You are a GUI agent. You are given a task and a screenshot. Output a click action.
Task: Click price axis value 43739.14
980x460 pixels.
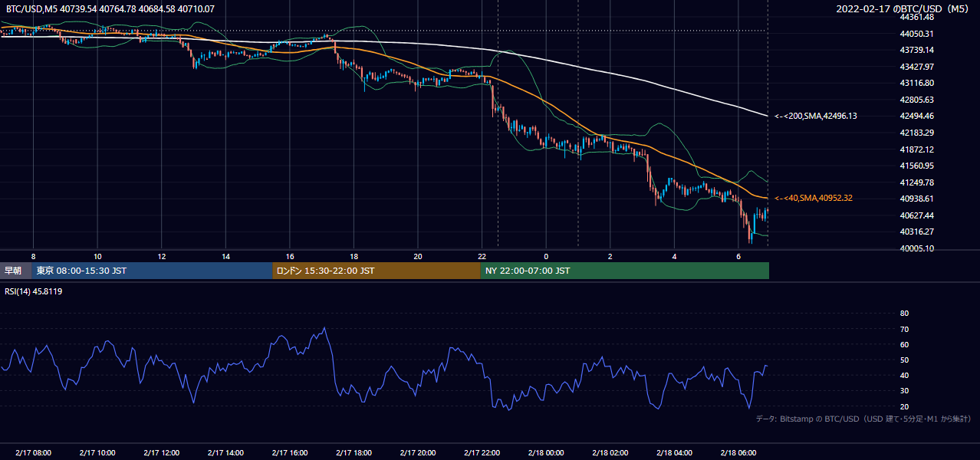pos(917,50)
